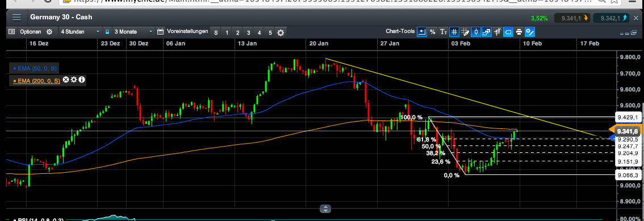Click the 100,0 % Fibonacci level label
Screen dimensions: 644x221
[x=411, y=118]
